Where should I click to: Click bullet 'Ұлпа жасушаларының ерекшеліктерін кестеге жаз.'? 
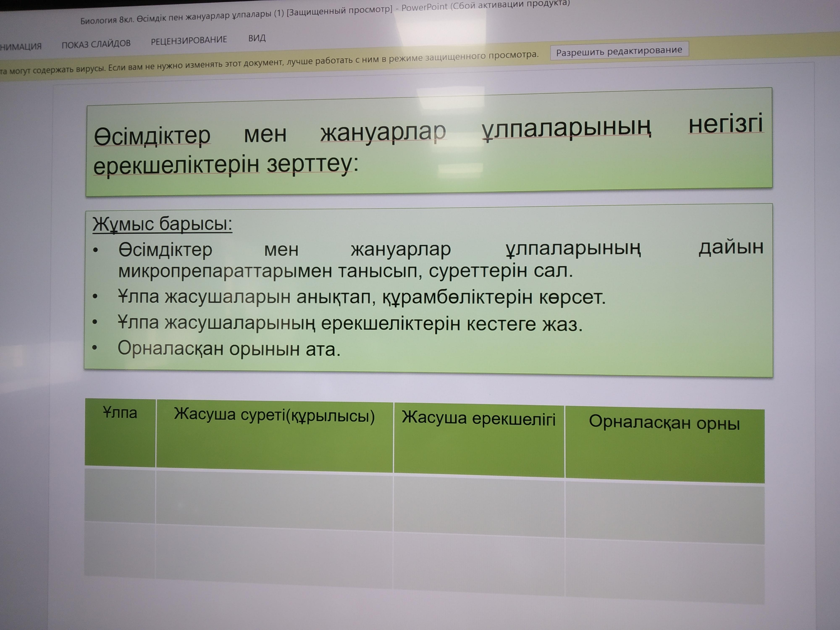point(350,324)
